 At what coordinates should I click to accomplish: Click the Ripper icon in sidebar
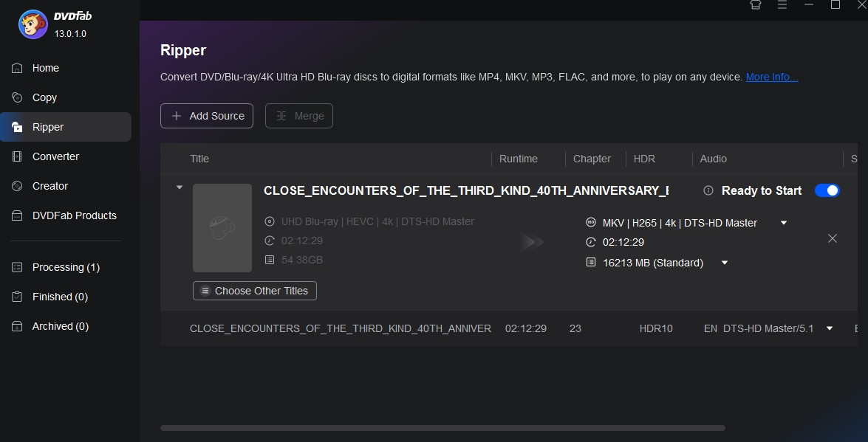pos(17,127)
